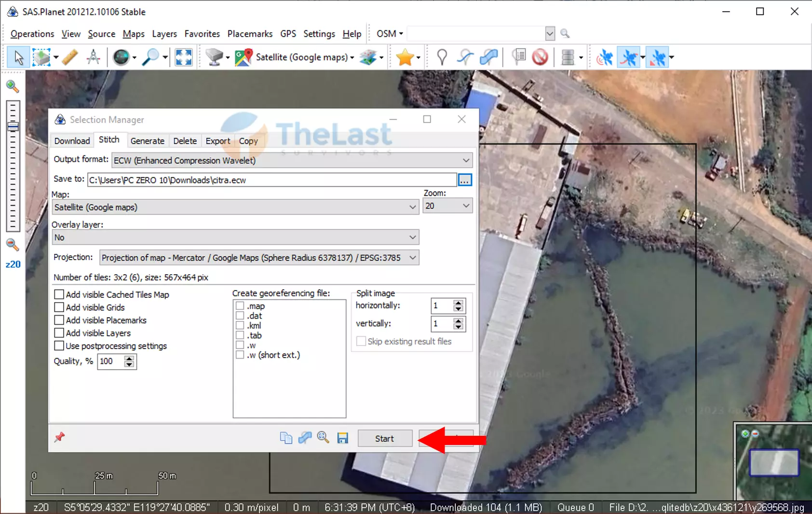Click the Start button
Viewport: 812px width, 514px height.
pos(385,438)
